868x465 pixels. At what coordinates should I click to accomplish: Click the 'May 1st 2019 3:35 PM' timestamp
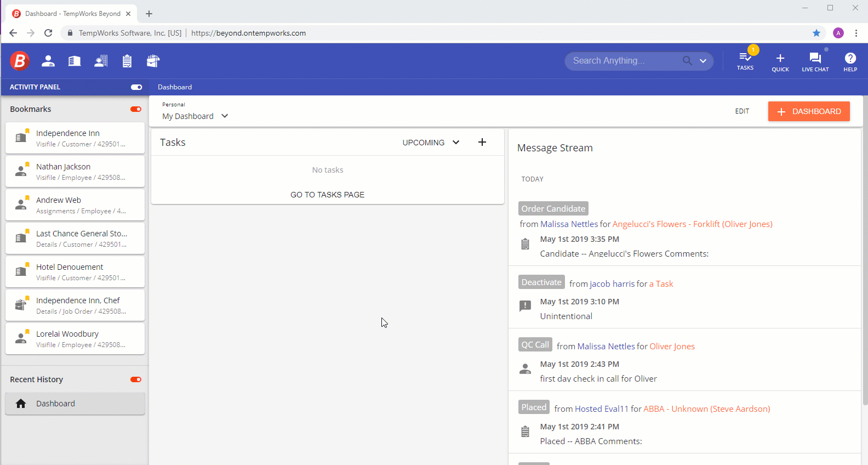tap(580, 239)
